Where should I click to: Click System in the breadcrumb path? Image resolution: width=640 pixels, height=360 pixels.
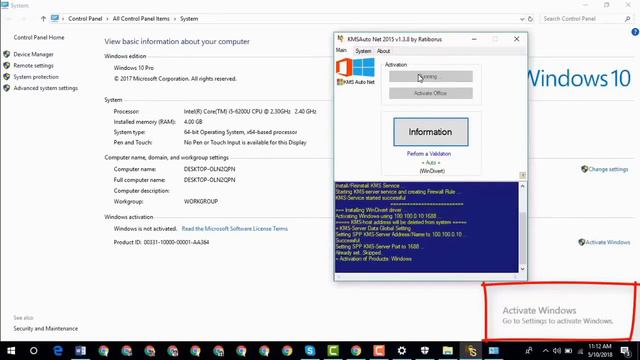point(189,19)
